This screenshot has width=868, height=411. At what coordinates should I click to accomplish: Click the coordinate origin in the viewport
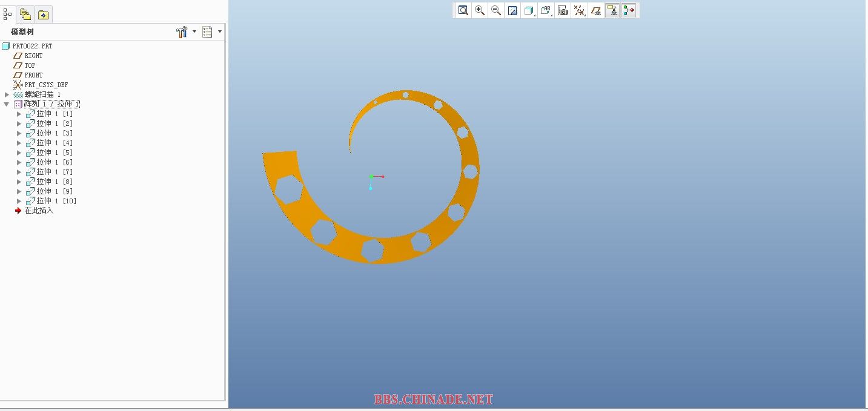371,177
